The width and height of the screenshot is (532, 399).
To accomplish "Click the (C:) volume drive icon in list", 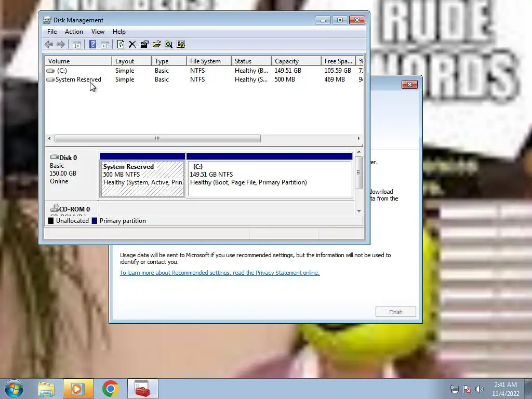I will [x=50, y=71].
